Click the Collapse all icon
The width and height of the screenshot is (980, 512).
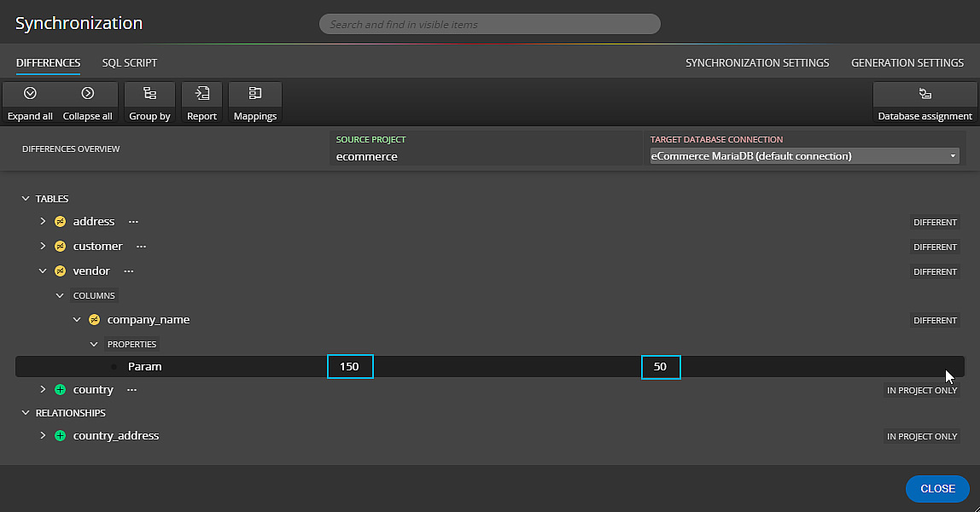[x=87, y=93]
